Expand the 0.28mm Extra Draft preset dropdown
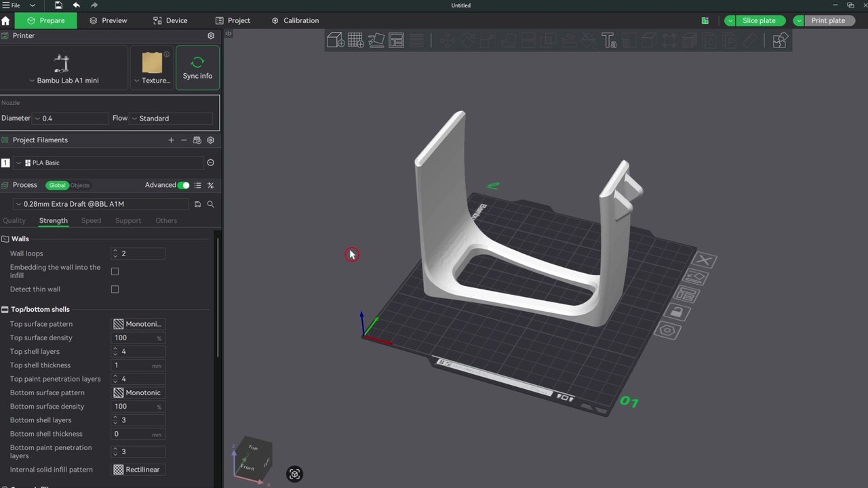Image resolution: width=868 pixels, height=488 pixels. [102, 204]
